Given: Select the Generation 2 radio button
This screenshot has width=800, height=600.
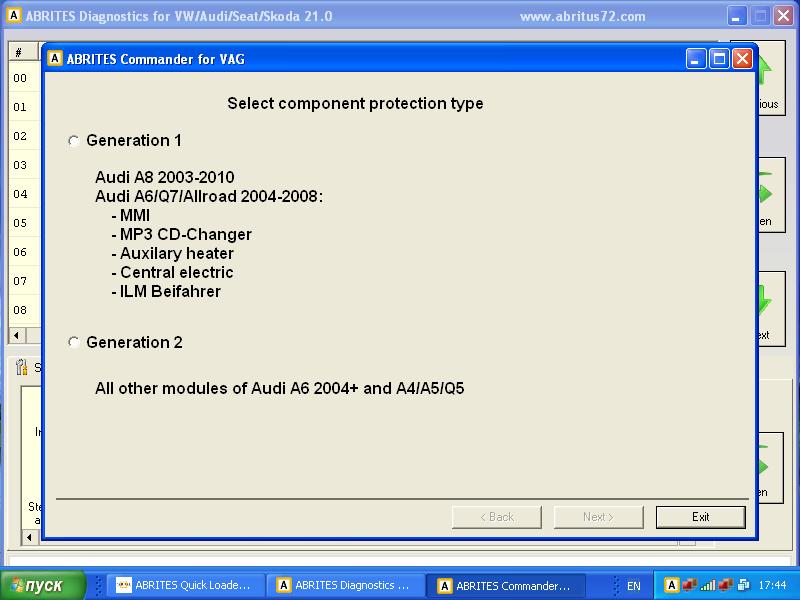Looking at the screenshot, I should (x=74, y=342).
